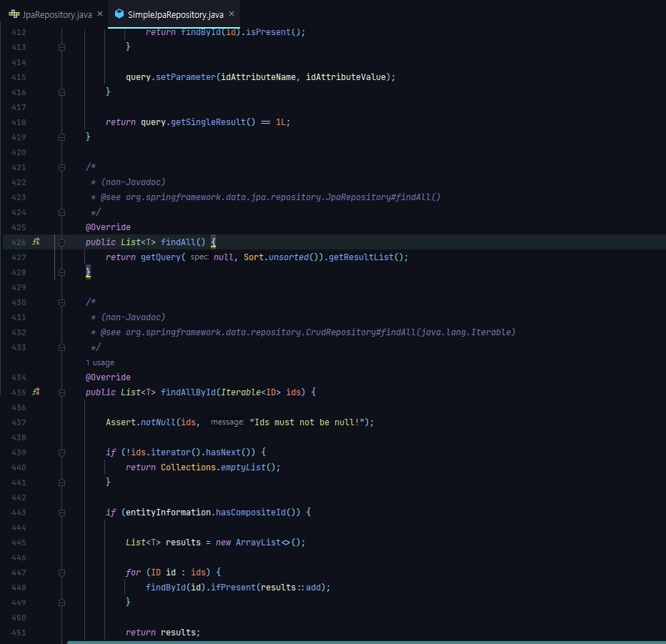Fold the comment block starting at line 430
Viewport: 666px width, 644px height.
[x=61, y=302]
